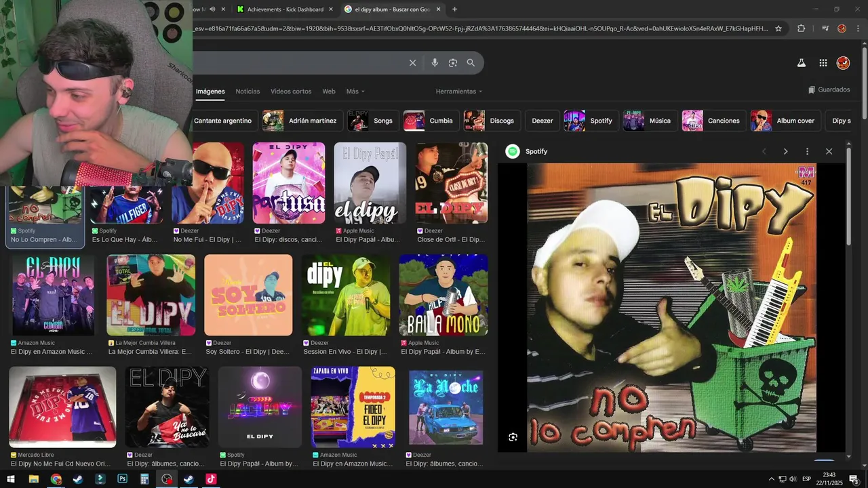Image resolution: width=868 pixels, height=488 pixels.
Task: Open Google Lens image search icon
Action: tap(453, 63)
